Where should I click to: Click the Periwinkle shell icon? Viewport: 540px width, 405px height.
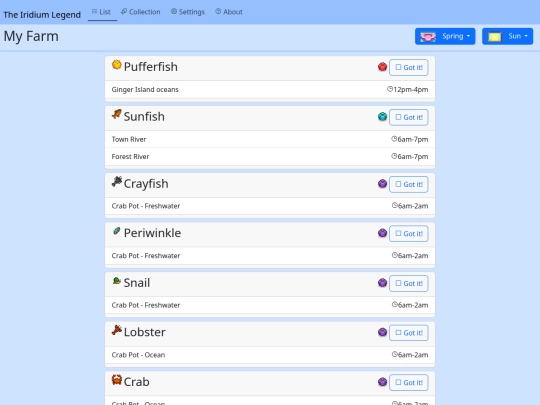[117, 231]
